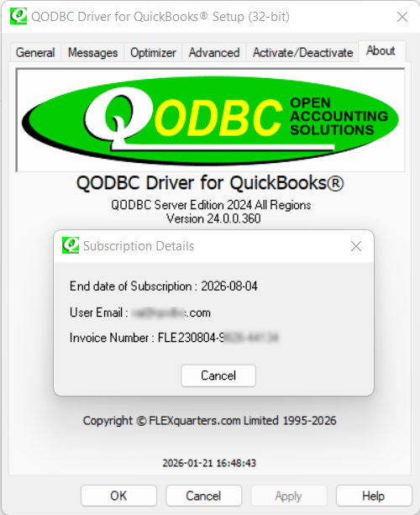Open the Activate/Deactivate tab
The height and width of the screenshot is (515, 420).
click(302, 53)
